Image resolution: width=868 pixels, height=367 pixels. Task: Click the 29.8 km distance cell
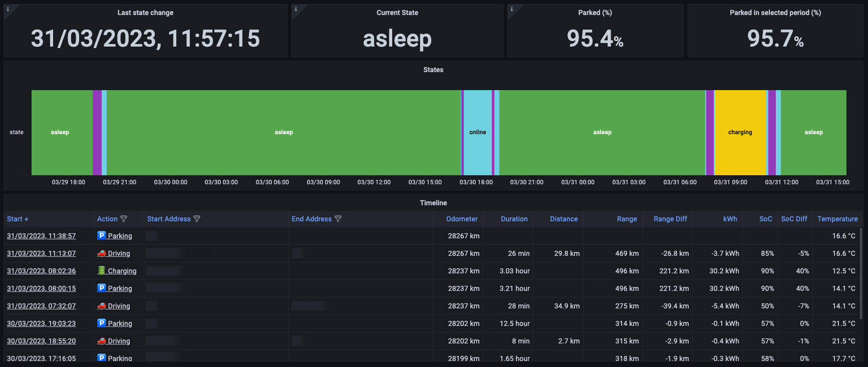567,253
